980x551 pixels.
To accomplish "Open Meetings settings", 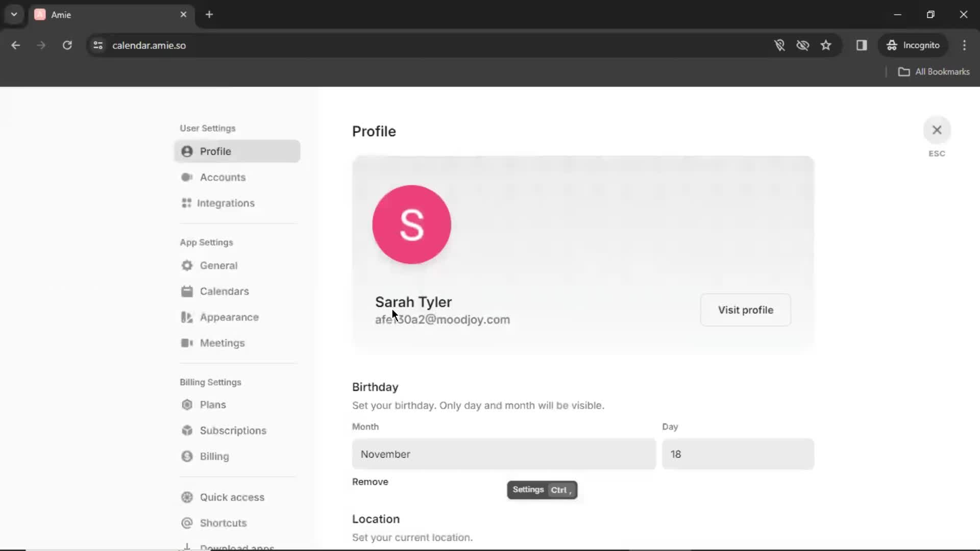I will (x=223, y=343).
